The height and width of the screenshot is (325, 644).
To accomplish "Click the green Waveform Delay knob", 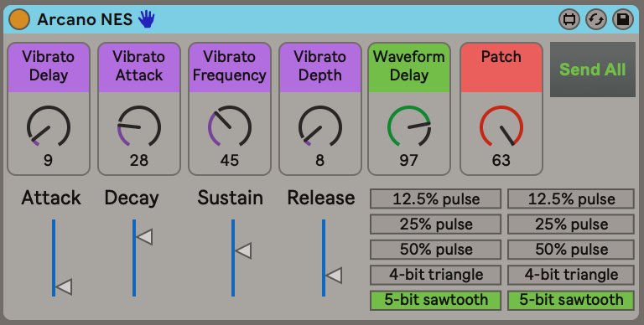I will click(409, 126).
